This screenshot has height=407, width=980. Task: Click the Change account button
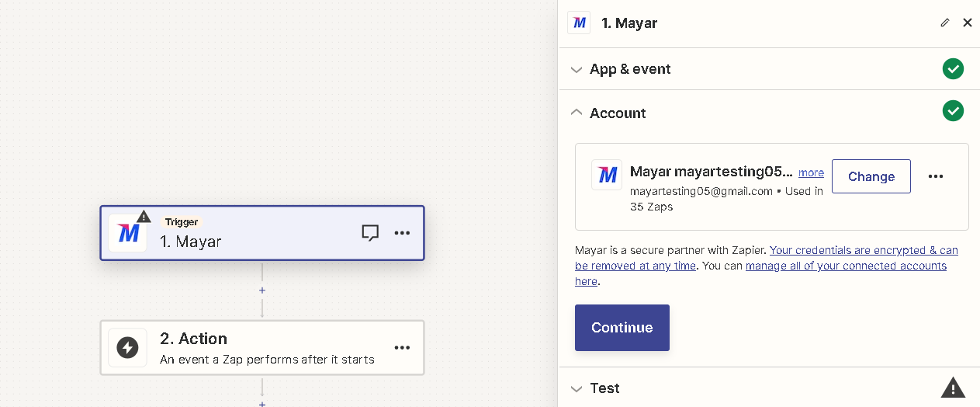click(871, 176)
